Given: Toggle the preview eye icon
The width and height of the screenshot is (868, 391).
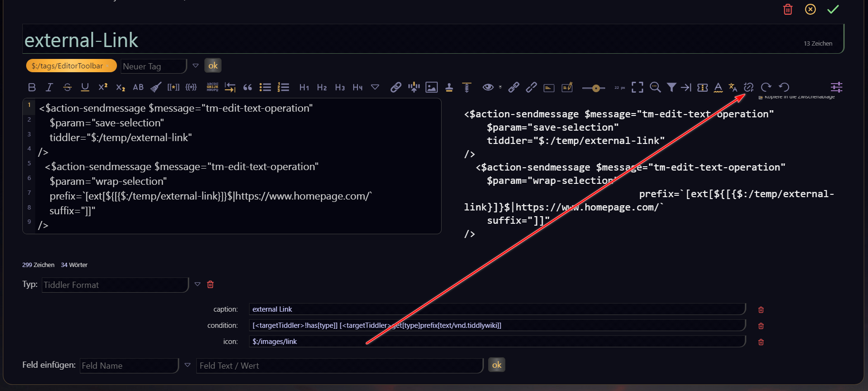Looking at the screenshot, I should (488, 87).
